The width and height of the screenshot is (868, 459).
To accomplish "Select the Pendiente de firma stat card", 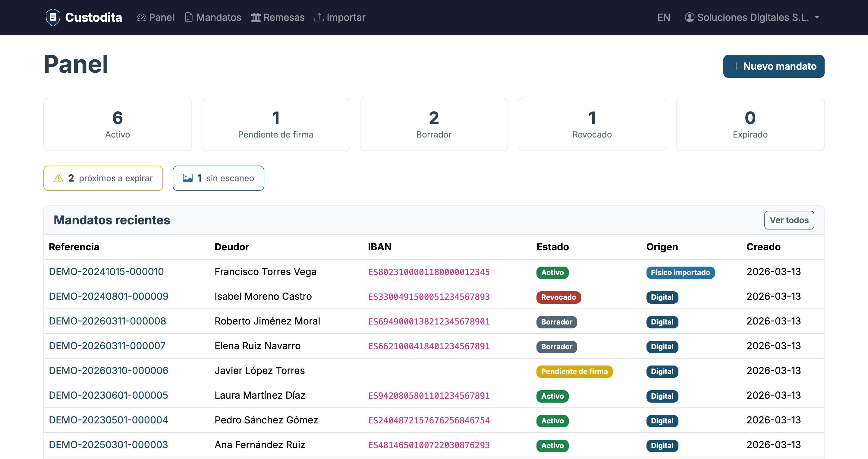I will pos(276,125).
